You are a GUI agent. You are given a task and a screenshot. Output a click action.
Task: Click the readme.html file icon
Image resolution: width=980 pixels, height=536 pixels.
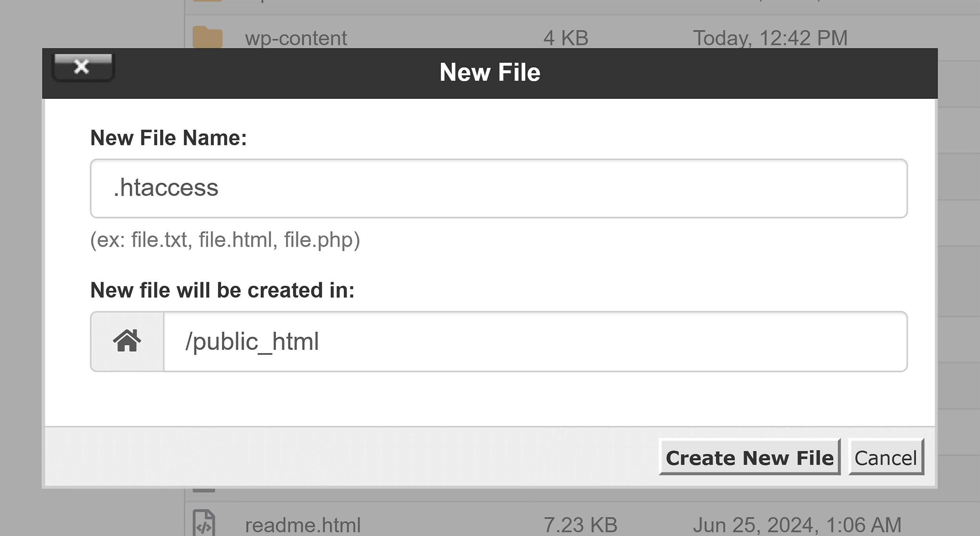click(x=204, y=523)
